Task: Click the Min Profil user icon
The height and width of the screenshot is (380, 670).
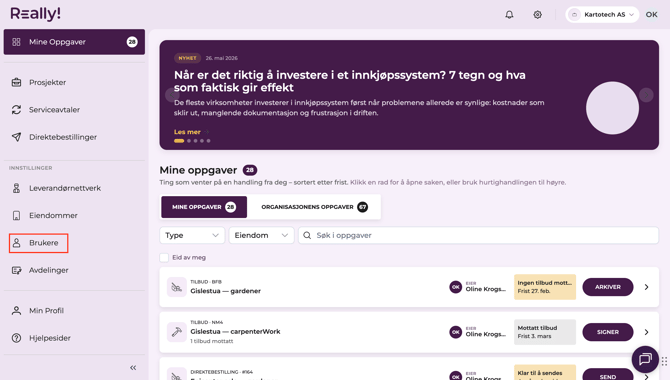Action: point(16,311)
